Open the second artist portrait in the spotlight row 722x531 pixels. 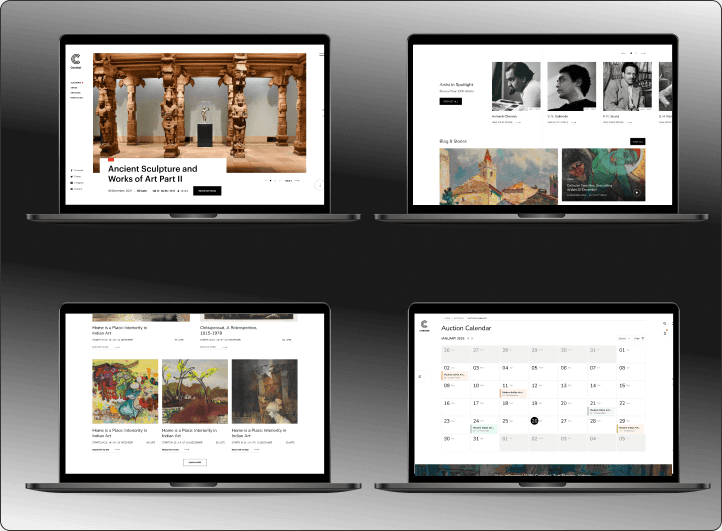pyautogui.click(x=571, y=87)
